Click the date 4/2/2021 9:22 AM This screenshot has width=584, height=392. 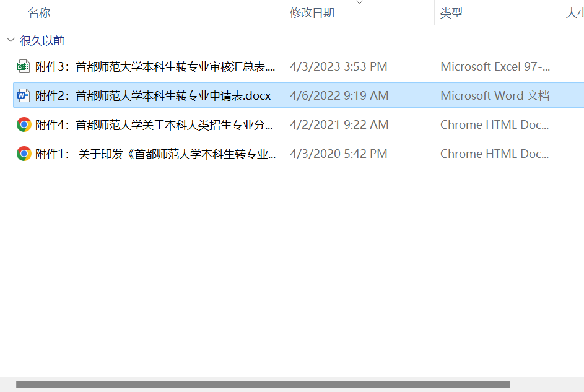click(x=339, y=124)
